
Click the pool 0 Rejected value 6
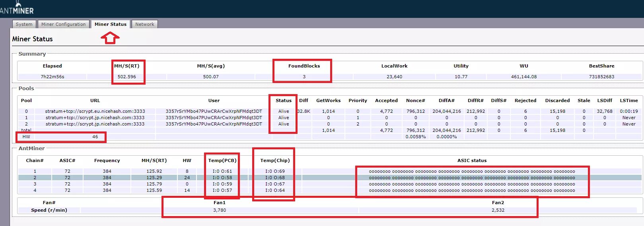[525, 111]
